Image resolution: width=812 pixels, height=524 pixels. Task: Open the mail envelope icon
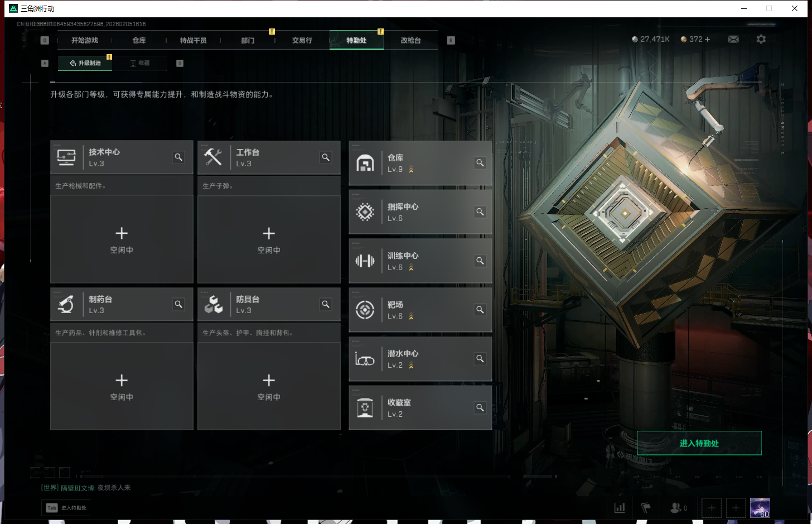click(733, 39)
